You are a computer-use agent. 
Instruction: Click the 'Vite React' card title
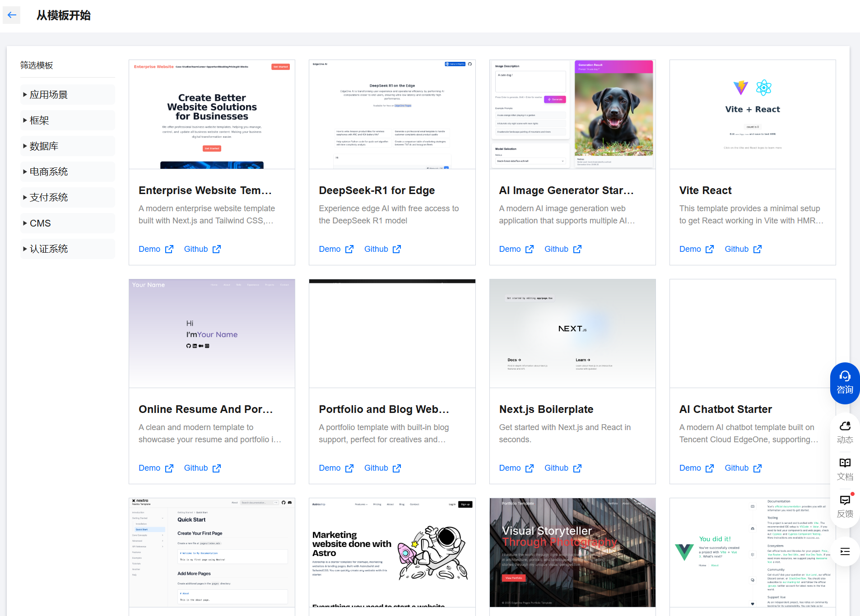tap(705, 190)
